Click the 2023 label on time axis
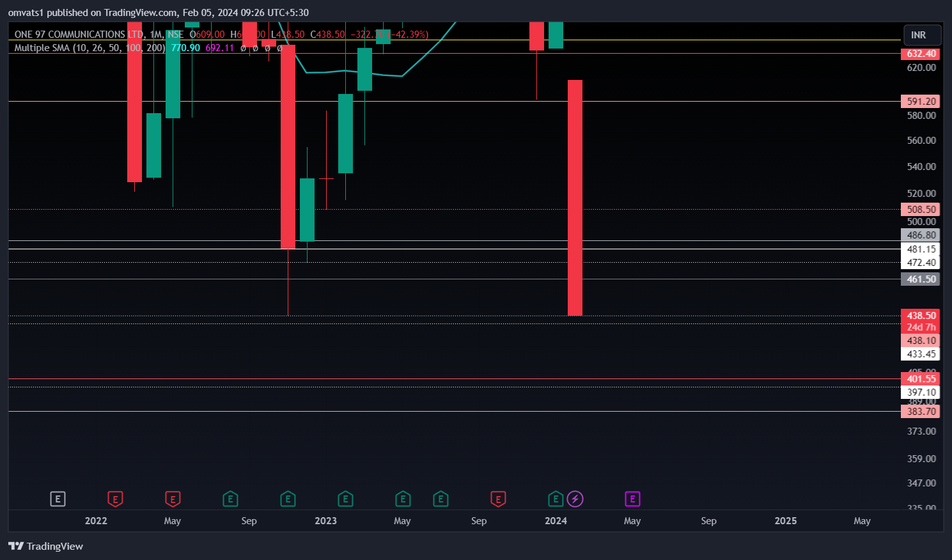The image size is (952, 560). pos(325,520)
